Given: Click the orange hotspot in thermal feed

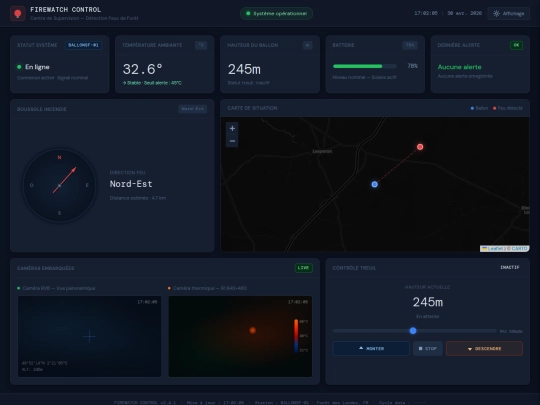Looking at the screenshot, I should (x=252, y=330).
